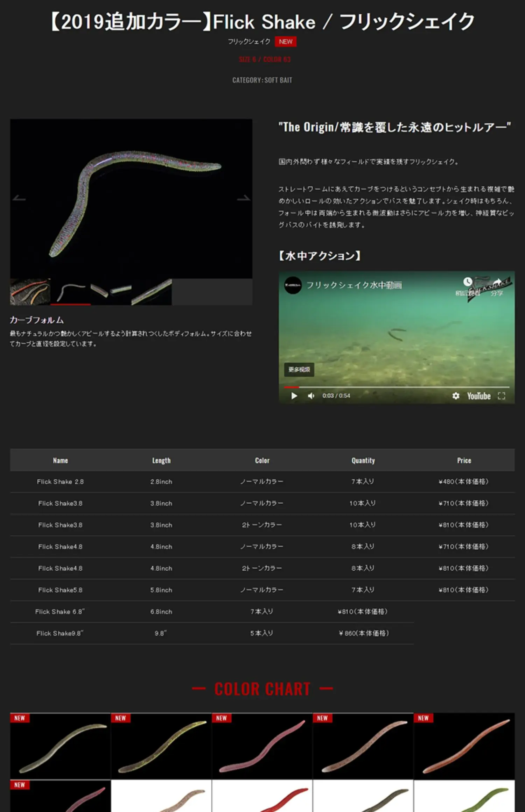Pick the first color swatch in the color chart
This screenshot has height=812, width=525.
[61, 746]
